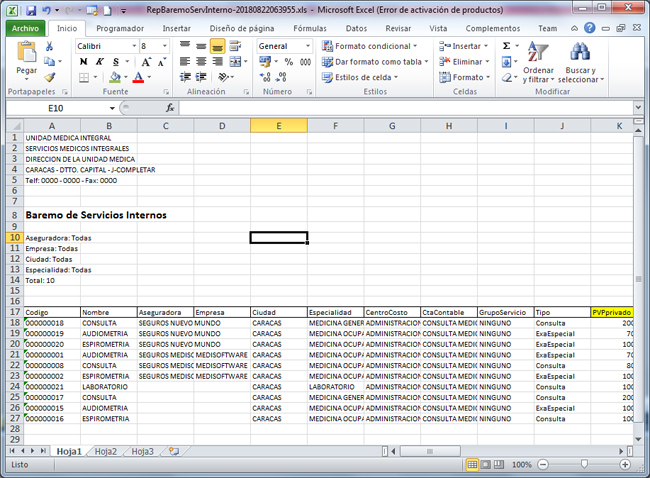Click the format painter brush icon
The width and height of the screenshot is (650, 478).
click(x=50, y=77)
